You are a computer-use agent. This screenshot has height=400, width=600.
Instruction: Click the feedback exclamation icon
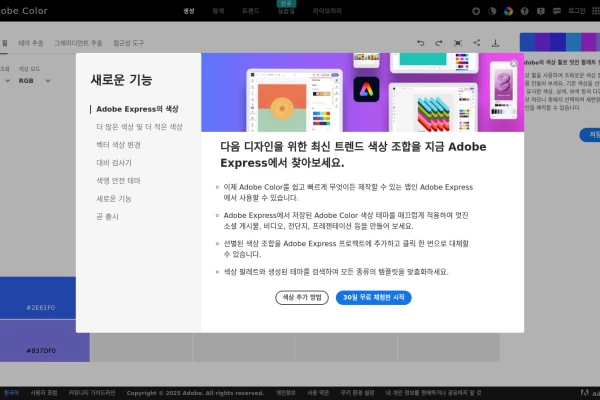[541, 11]
